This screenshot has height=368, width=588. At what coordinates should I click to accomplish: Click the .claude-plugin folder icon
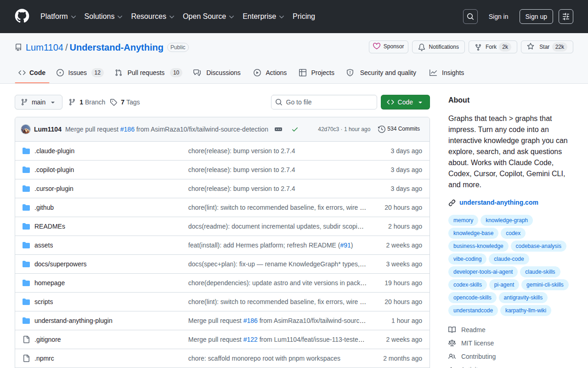point(26,151)
